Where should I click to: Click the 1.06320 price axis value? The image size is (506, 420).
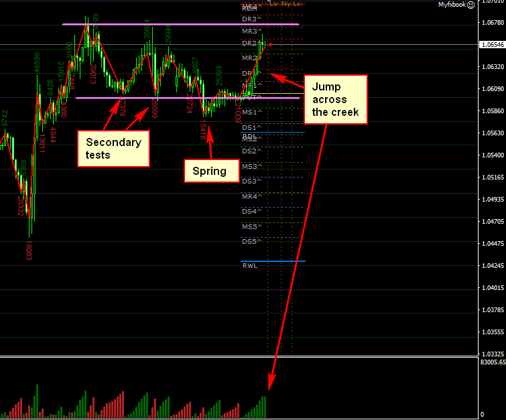click(493, 67)
